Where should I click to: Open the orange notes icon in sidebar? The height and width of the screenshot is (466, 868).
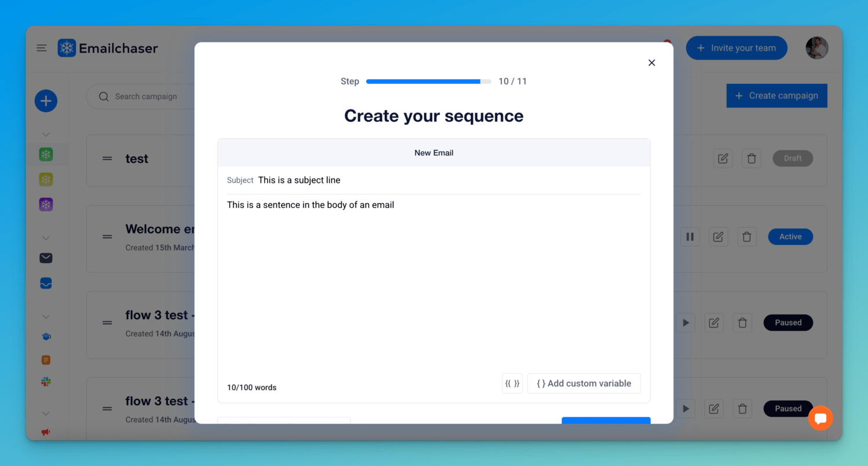46,360
